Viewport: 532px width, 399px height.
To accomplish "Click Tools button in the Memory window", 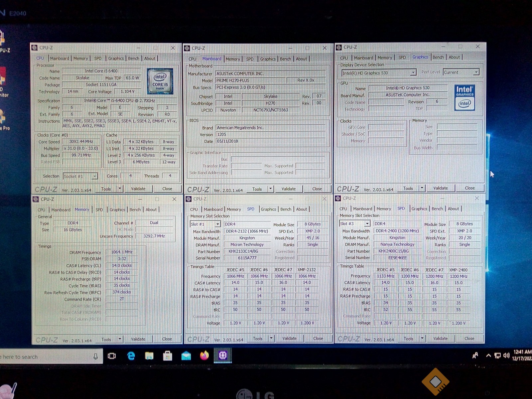I will tap(106, 339).
